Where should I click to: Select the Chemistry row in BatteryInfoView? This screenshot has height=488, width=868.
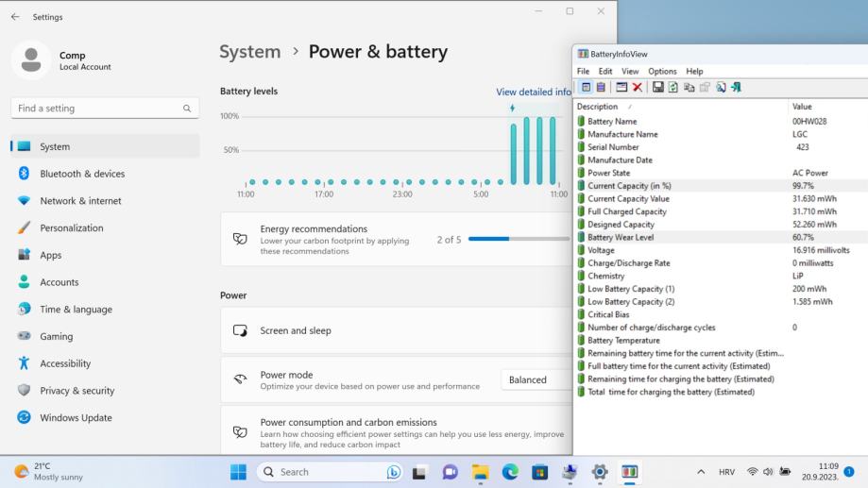point(721,276)
